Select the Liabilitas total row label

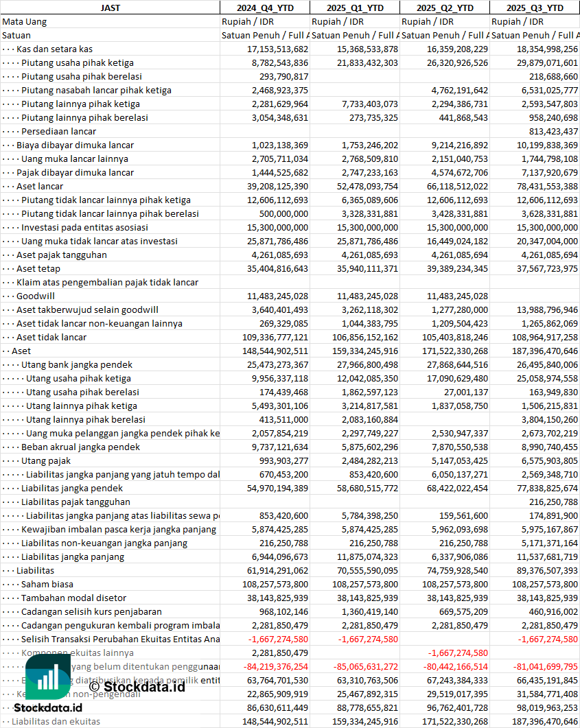click(x=35, y=571)
